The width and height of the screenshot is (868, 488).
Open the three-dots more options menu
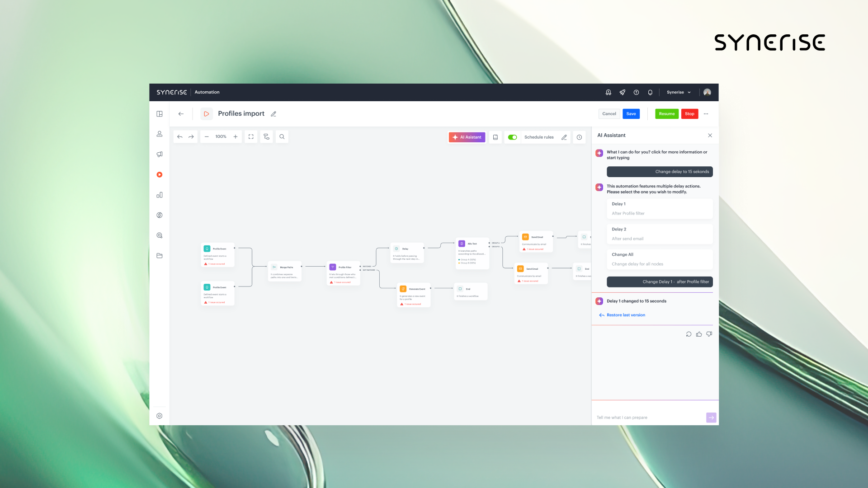(706, 114)
